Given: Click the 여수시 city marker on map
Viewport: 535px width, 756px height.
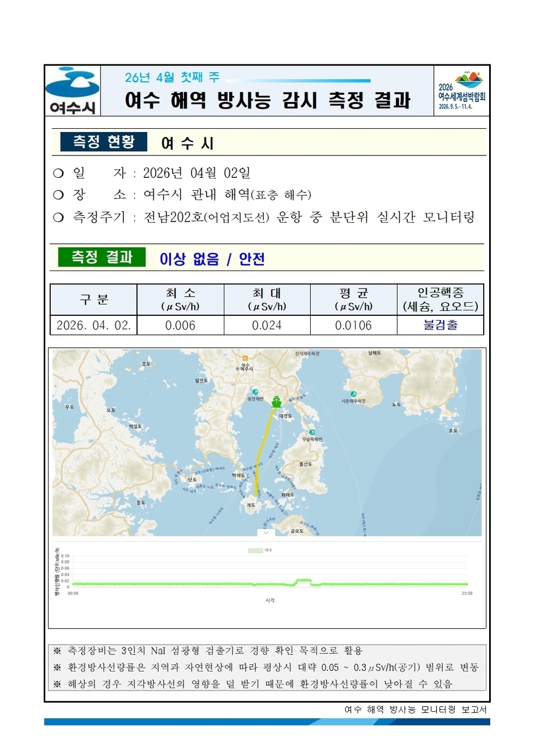Looking at the screenshot, I should 245,369.
